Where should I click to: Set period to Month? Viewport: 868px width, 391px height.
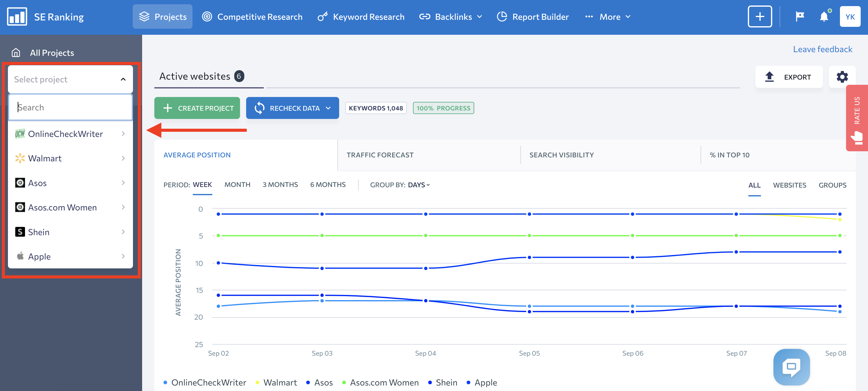(237, 185)
